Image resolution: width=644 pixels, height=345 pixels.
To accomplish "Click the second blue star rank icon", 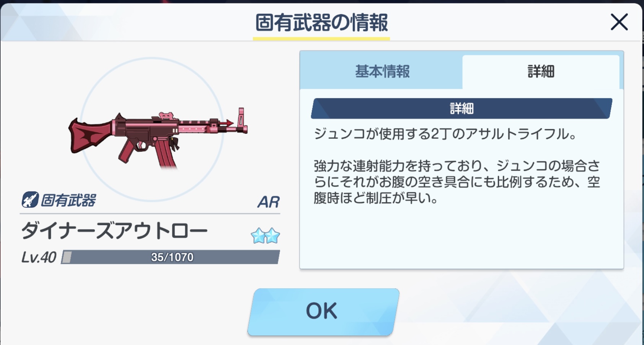I will pyautogui.click(x=272, y=235).
